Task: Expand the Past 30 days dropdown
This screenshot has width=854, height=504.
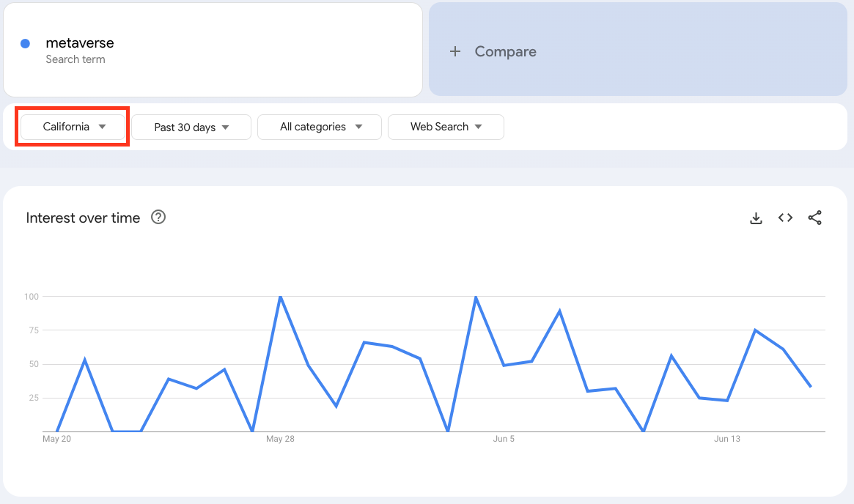Action: point(191,127)
